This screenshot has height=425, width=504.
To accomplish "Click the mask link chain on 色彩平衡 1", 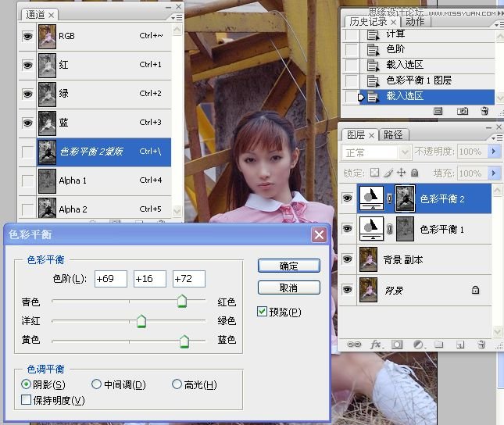I will point(389,229).
